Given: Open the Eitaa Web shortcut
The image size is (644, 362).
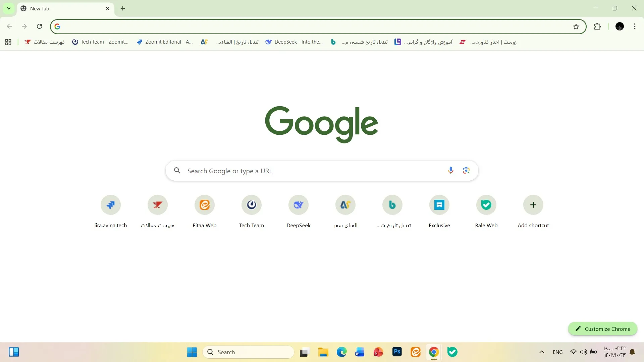Looking at the screenshot, I should tap(205, 204).
